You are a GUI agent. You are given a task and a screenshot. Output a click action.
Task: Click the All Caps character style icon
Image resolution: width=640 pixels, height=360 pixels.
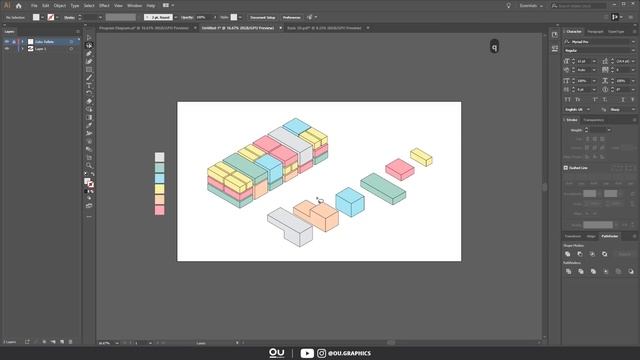(568, 100)
